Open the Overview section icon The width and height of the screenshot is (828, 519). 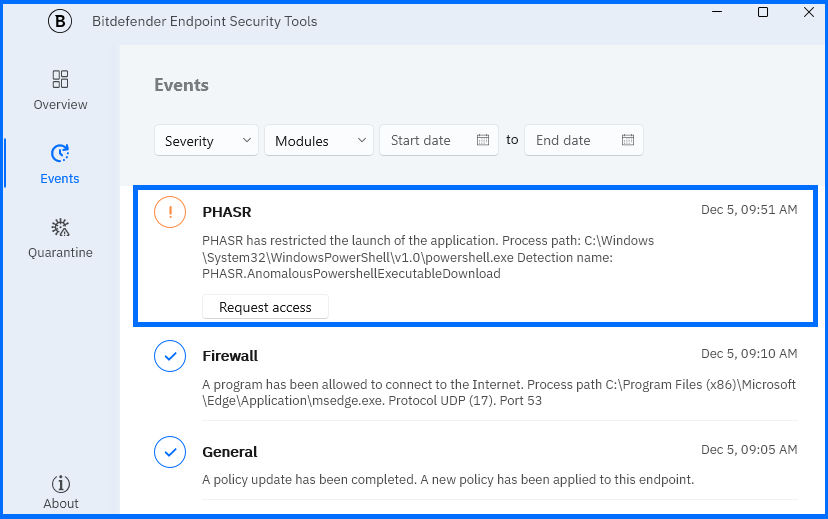pos(60,79)
